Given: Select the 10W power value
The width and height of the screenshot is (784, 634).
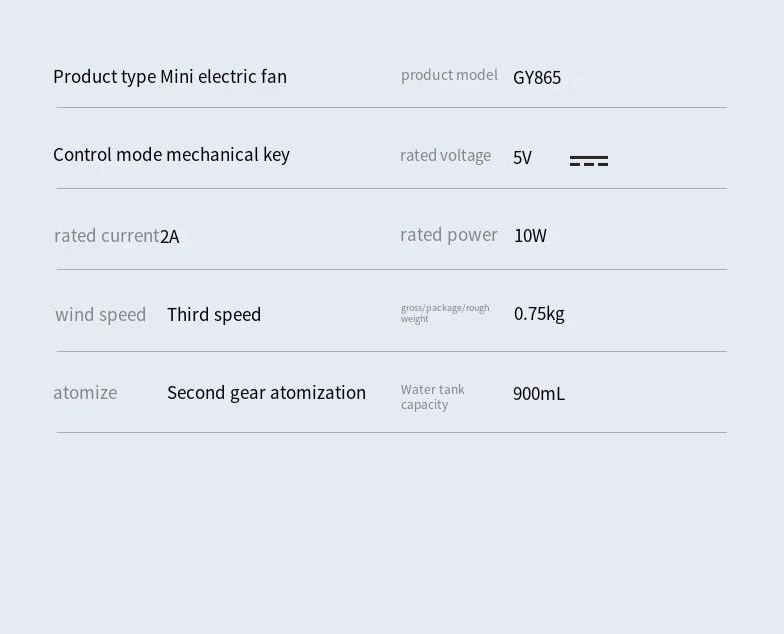Looking at the screenshot, I should (530, 236).
